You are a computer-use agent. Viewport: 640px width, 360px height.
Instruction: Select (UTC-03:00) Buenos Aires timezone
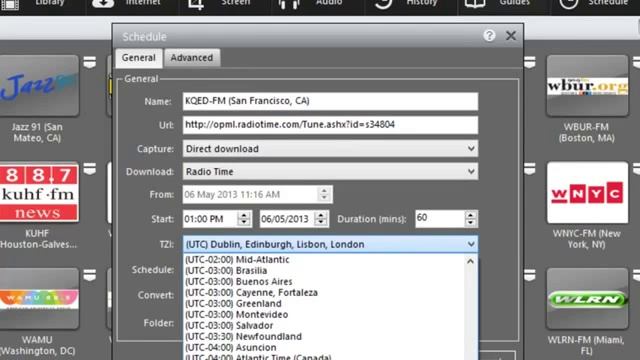(x=323, y=282)
